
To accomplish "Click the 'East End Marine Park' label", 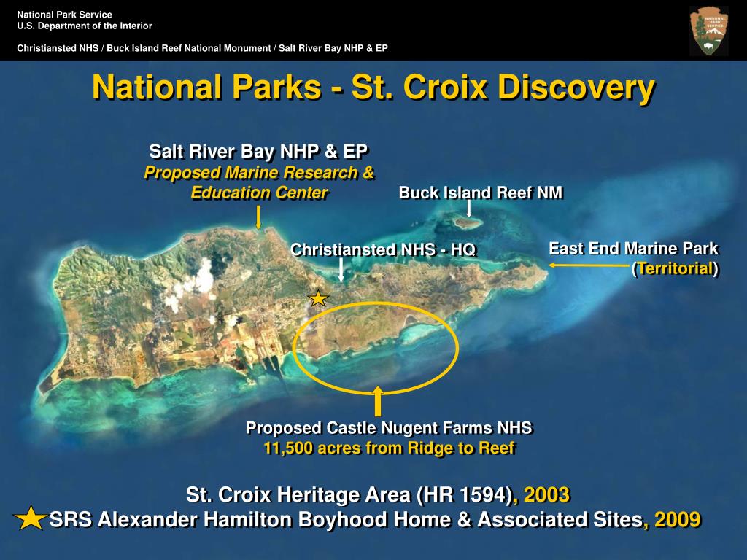I will (x=634, y=248).
